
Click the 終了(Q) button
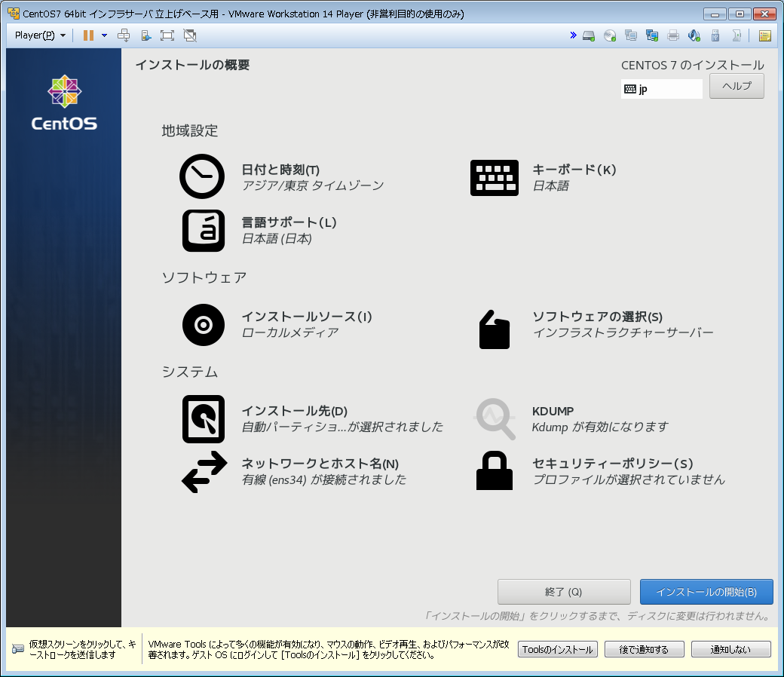point(564,592)
